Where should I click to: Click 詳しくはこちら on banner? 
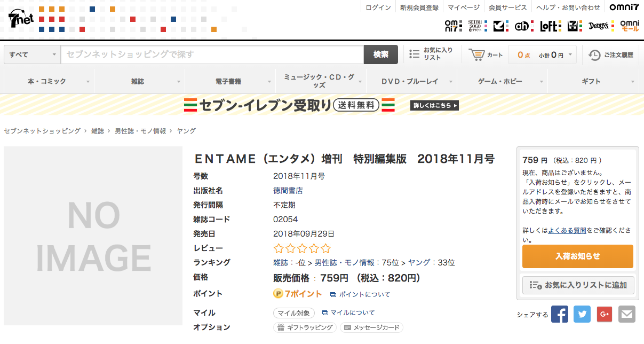[434, 106]
